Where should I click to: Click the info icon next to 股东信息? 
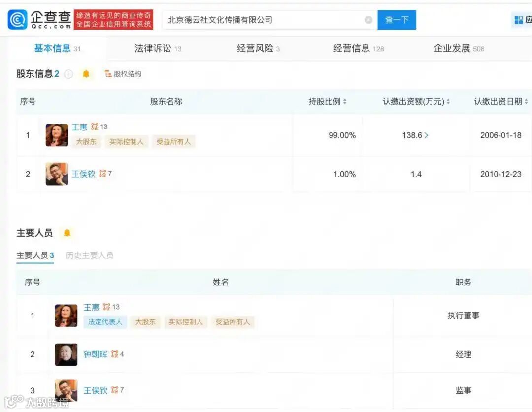pyautogui.click(x=68, y=74)
